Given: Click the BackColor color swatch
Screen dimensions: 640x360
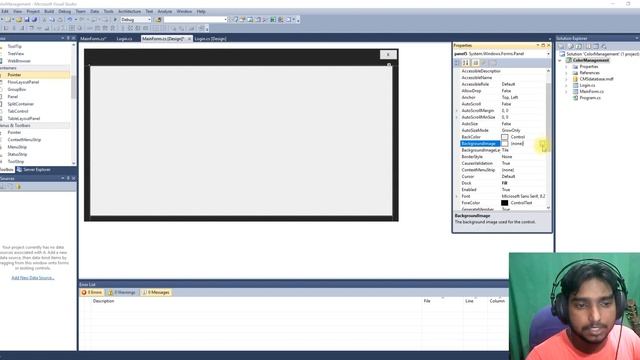Looking at the screenshot, I should [x=504, y=137].
